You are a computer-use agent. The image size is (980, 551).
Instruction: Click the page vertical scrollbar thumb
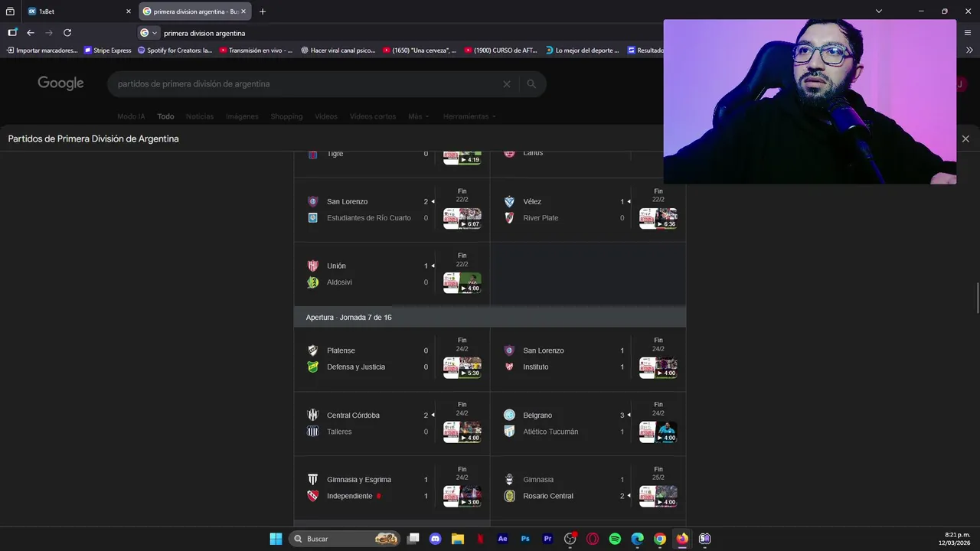(977, 298)
